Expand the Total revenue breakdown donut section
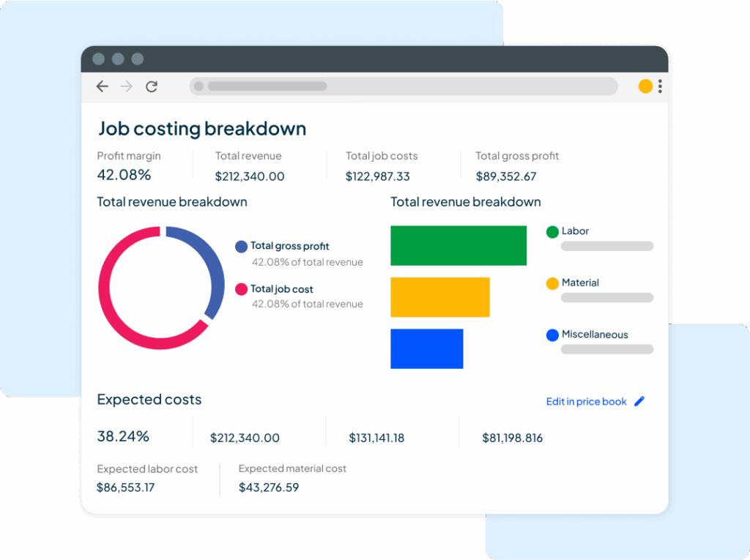 coord(172,201)
